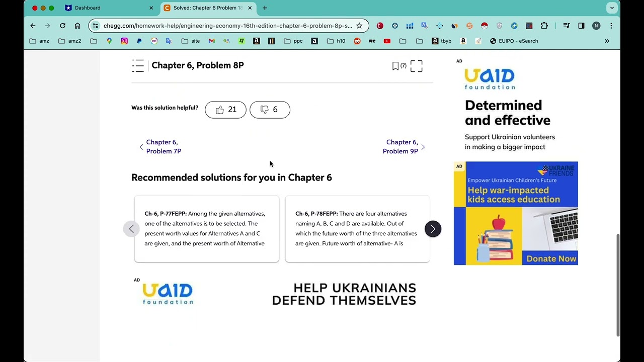Go to Chapter 6, Problem 7P

click(160, 147)
